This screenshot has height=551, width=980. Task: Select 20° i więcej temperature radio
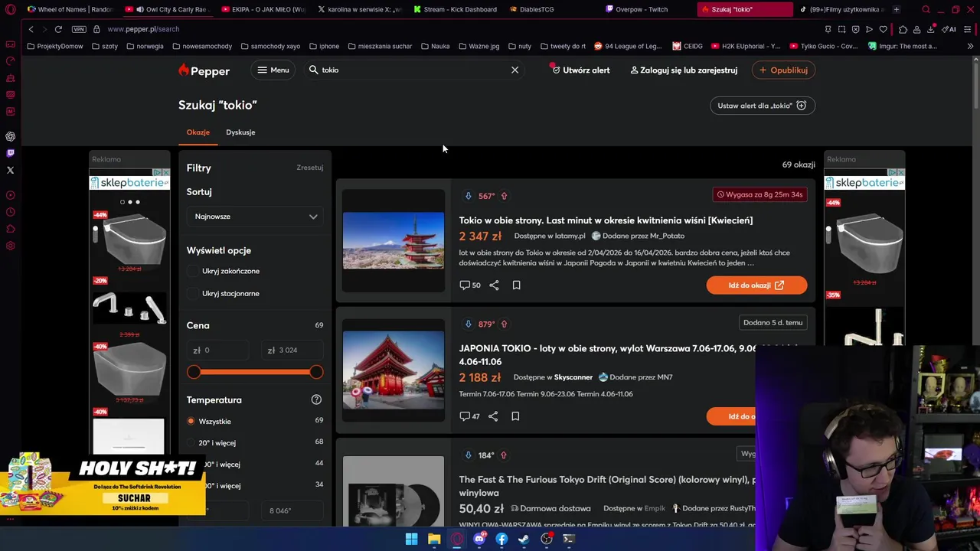tap(191, 442)
